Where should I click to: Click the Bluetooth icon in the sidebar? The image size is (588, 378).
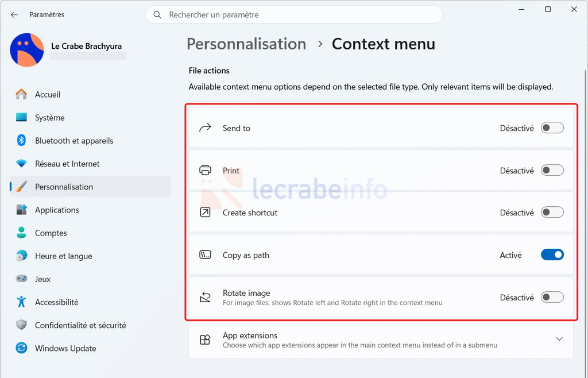(21, 141)
